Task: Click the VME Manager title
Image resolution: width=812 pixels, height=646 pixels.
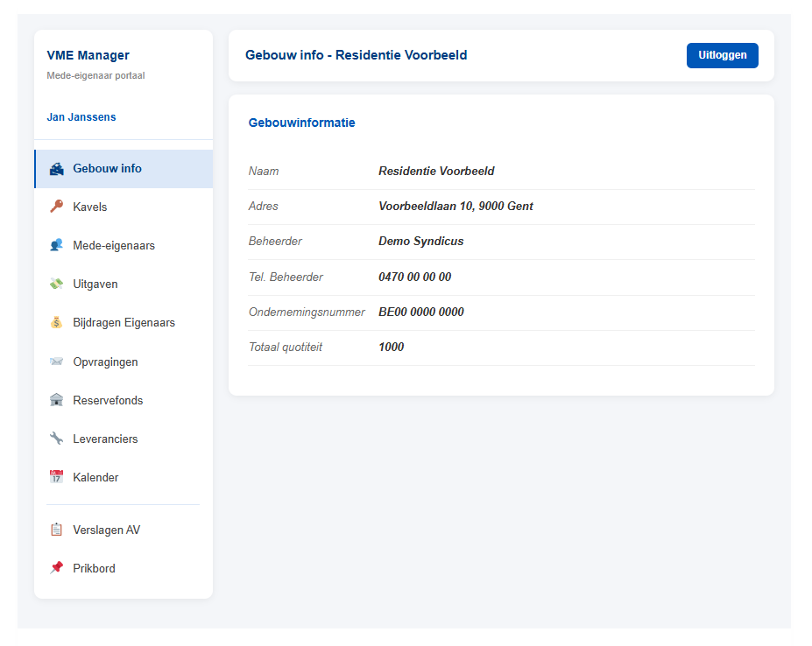Action: 88,55
